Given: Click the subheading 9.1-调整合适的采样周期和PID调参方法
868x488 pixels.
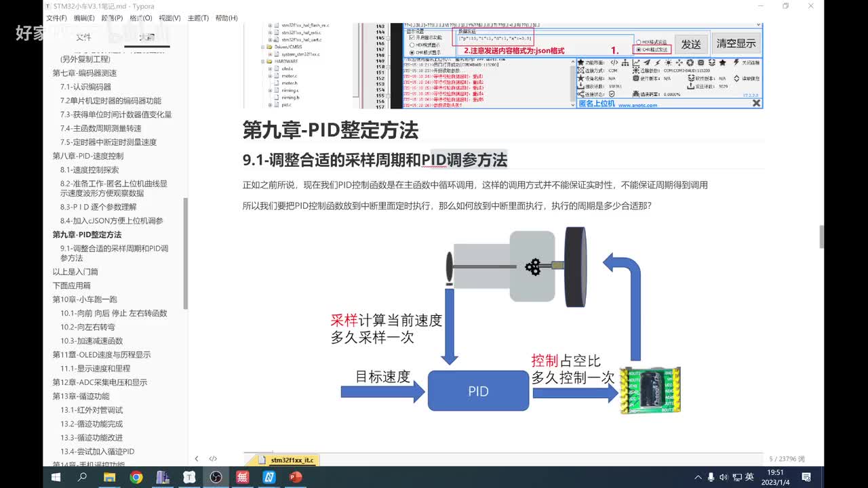Looking at the screenshot, I should (375, 160).
